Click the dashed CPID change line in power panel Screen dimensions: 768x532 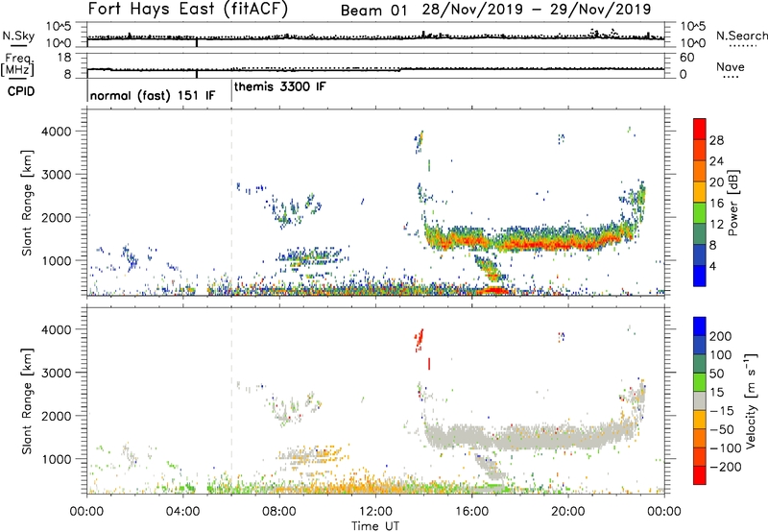(231, 203)
